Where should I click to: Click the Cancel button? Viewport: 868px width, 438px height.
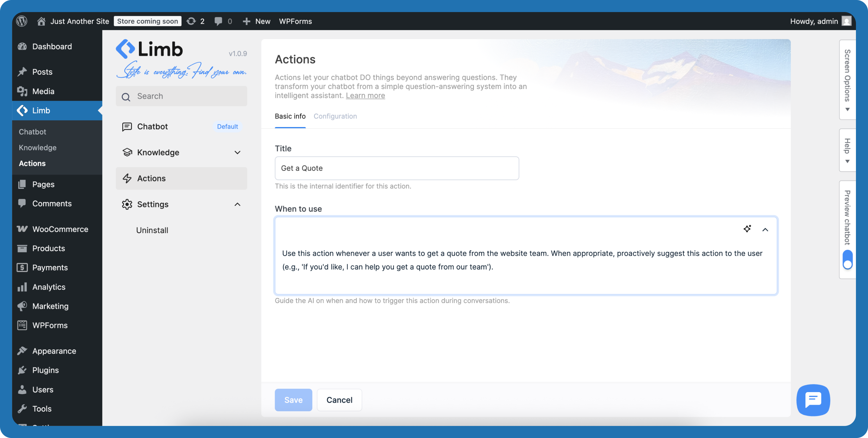(339, 400)
